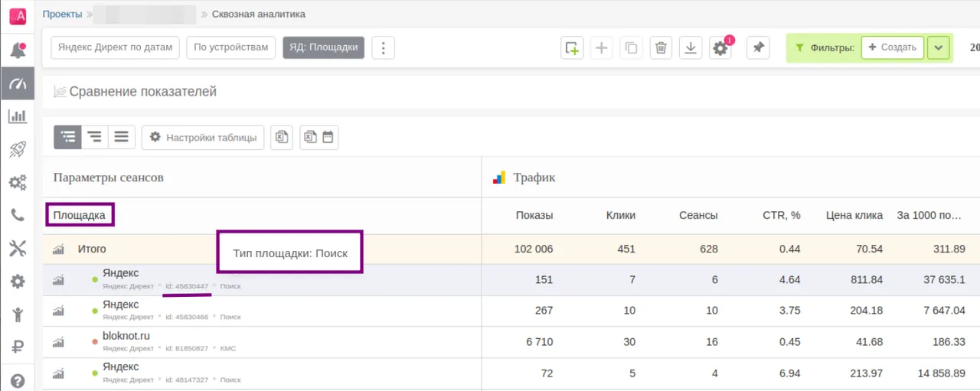Click the 6.94 CTR cell
The height and width of the screenshot is (391, 980).
[790, 373]
